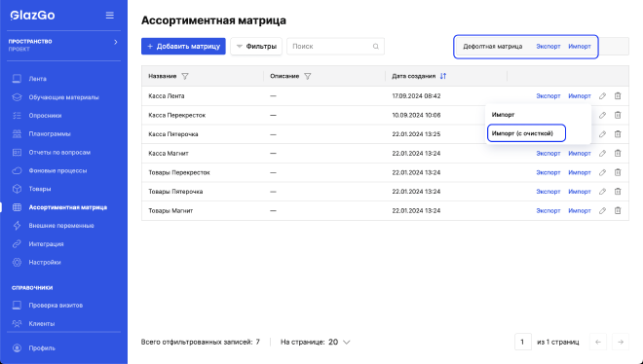This screenshot has height=364, width=643.
Task: Click Импорт in the Товары Пятерочка row
Action: click(580, 191)
